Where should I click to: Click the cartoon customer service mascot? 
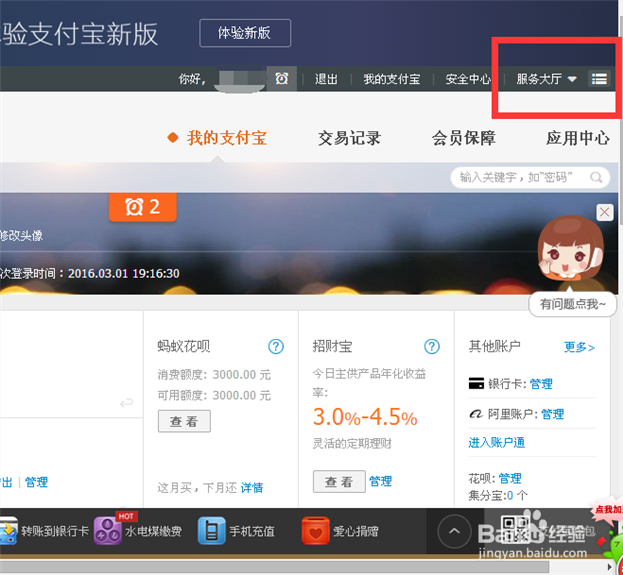pyautogui.click(x=571, y=249)
